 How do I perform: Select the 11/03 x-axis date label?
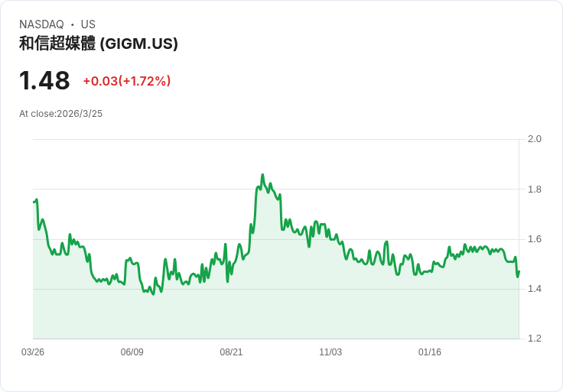click(330, 352)
